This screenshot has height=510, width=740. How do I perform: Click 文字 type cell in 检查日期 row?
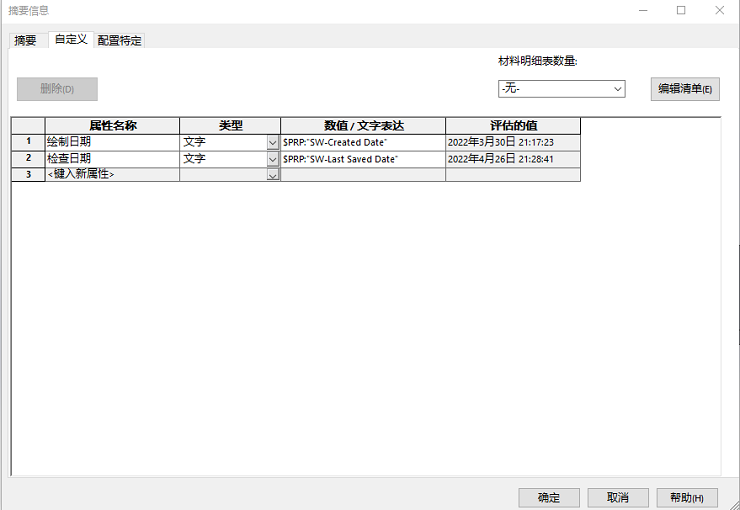point(224,159)
